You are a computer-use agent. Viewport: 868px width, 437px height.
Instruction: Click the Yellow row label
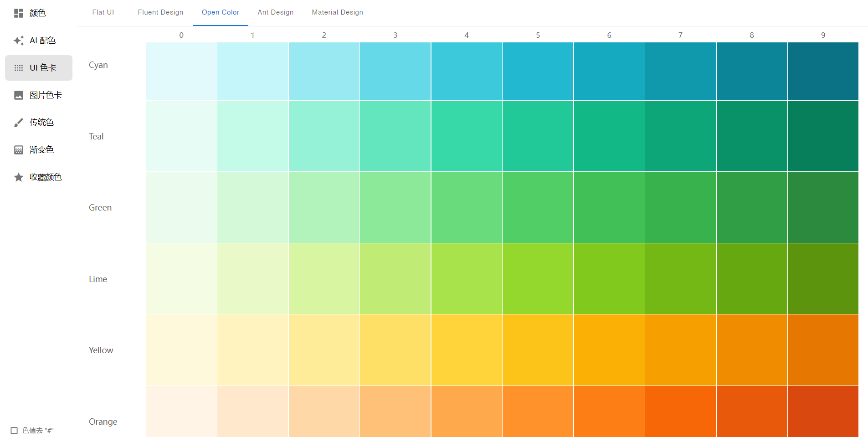click(x=101, y=350)
